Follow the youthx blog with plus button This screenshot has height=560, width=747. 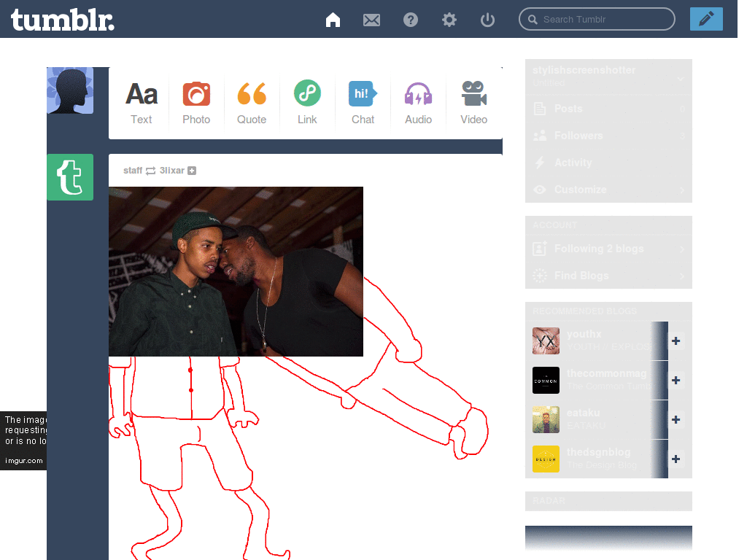click(x=676, y=341)
